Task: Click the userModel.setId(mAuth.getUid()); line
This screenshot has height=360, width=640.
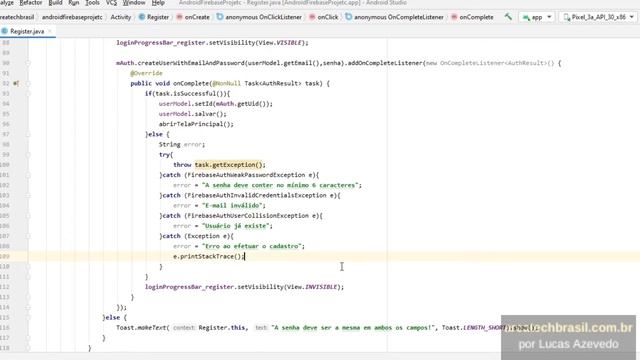Action: point(216,104)
